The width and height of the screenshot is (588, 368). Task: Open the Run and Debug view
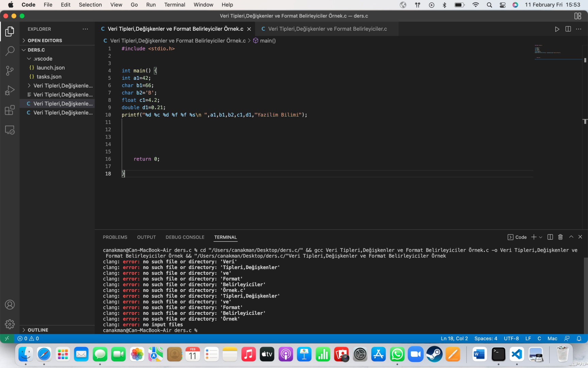(x=10, y=90)
